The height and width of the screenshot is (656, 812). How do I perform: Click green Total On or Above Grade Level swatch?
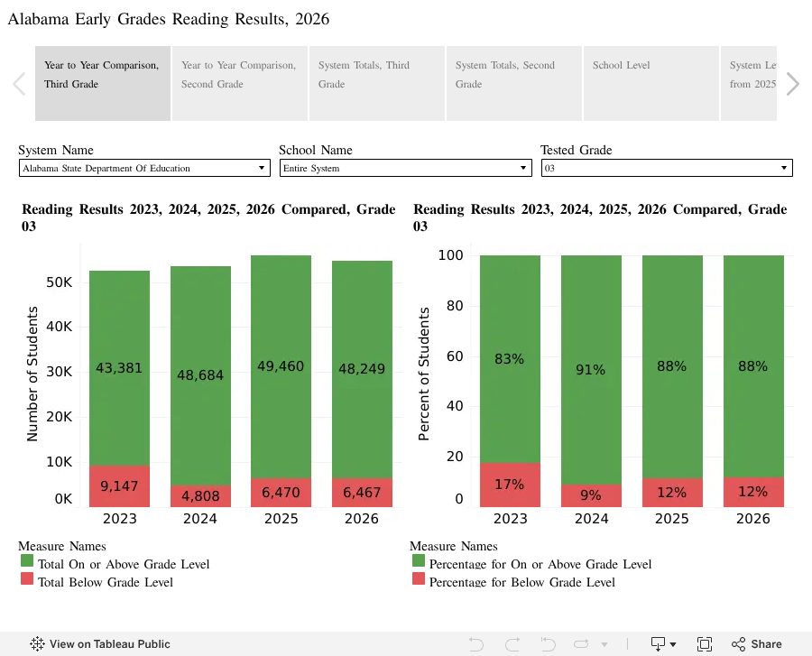(x=27, y=560)
